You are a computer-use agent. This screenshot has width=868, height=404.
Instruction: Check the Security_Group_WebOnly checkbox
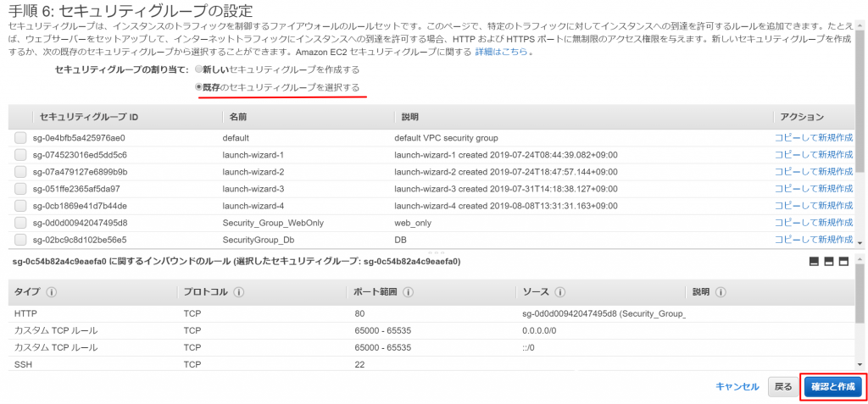click(20, 223)
